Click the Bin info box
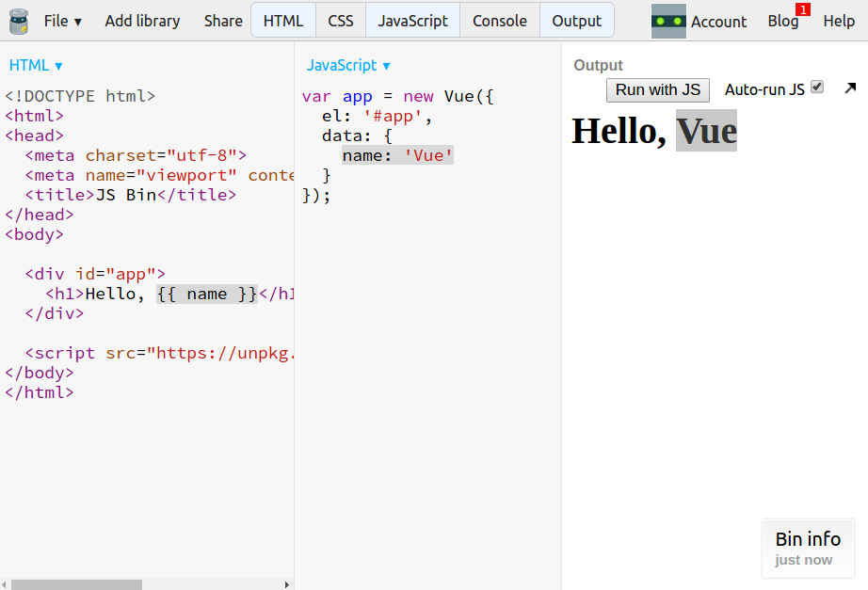Viewport: 868px width, 590px height. coord(808,548)
